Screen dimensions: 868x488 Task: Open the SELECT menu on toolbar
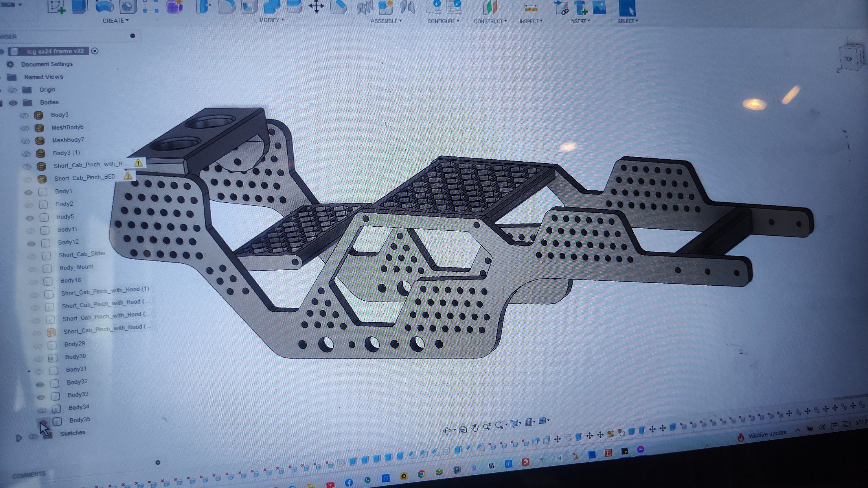626,21
